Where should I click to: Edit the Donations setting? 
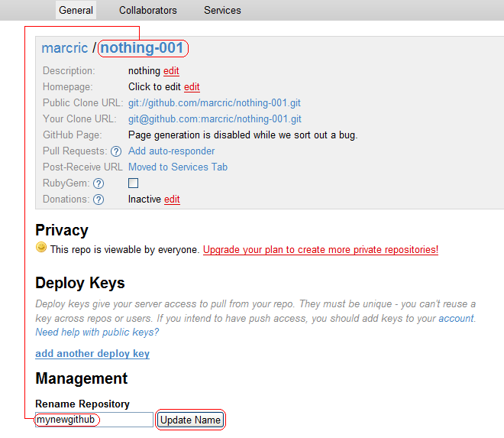coord(172,200)
